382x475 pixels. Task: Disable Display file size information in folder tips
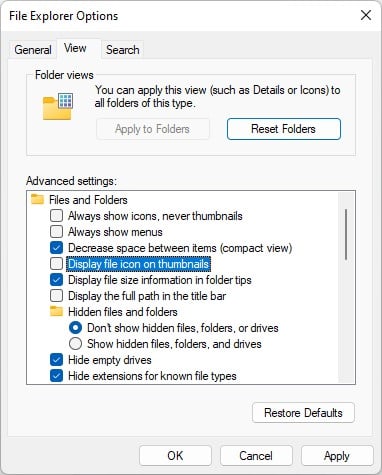(56, 280)
